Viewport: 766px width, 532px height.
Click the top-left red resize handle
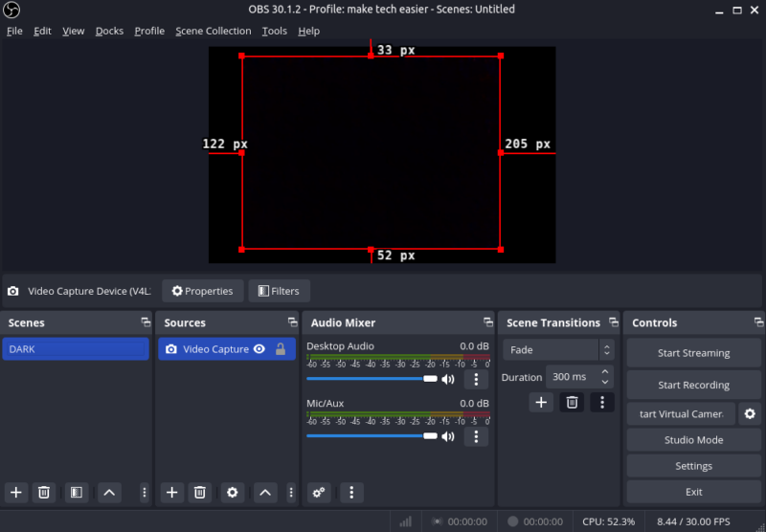pyautogui.click(x=242, y=56)
